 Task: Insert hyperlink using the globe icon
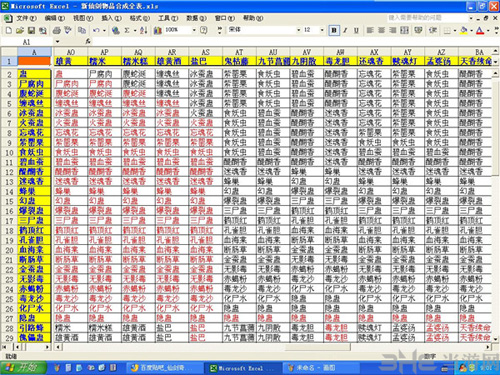tap(116, 31)
